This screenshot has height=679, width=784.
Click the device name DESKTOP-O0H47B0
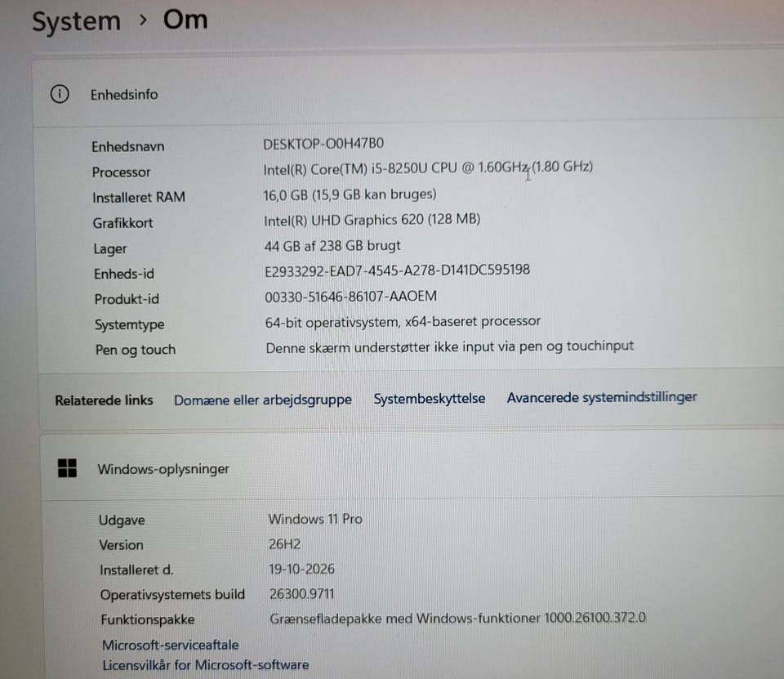(x=323, y=144)
